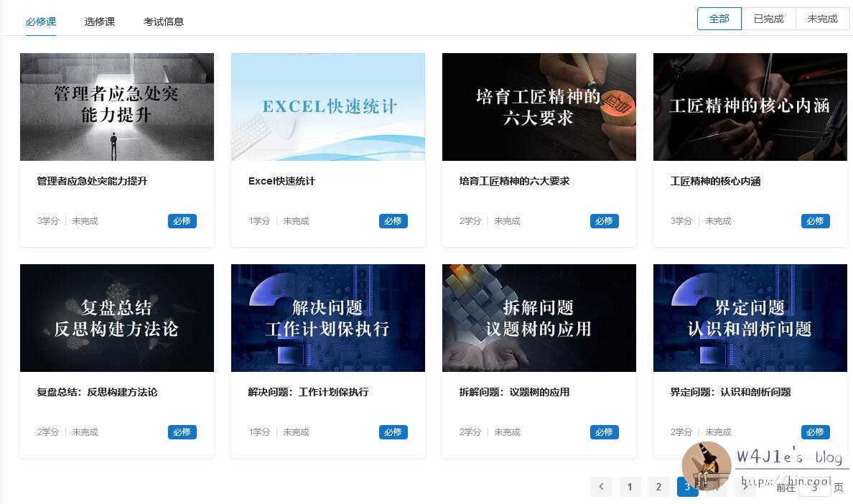Viewport: 853px width, 504px height.
Task: Click the 前往 page number input box
Action: coord(815,485)
